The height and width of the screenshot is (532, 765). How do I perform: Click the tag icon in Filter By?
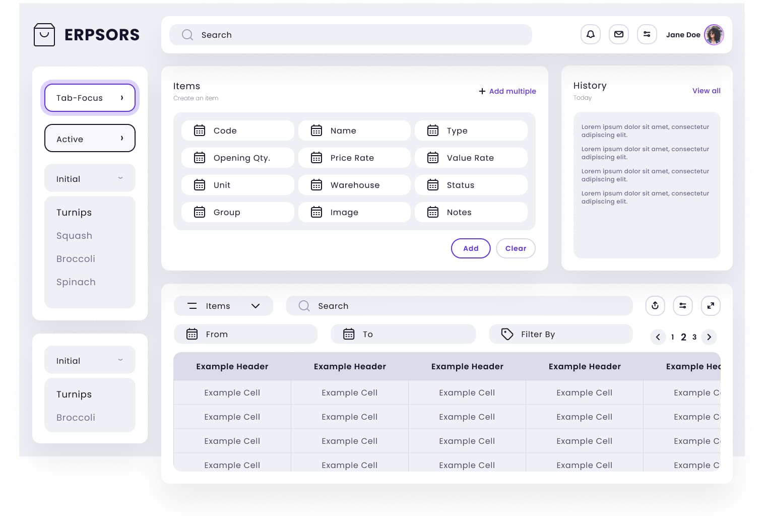click(507, 334)
